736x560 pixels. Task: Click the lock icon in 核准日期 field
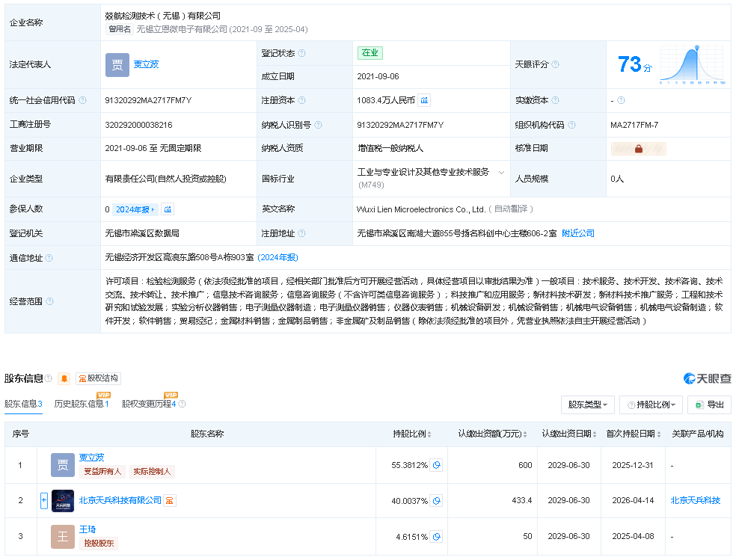coord(639,149)
